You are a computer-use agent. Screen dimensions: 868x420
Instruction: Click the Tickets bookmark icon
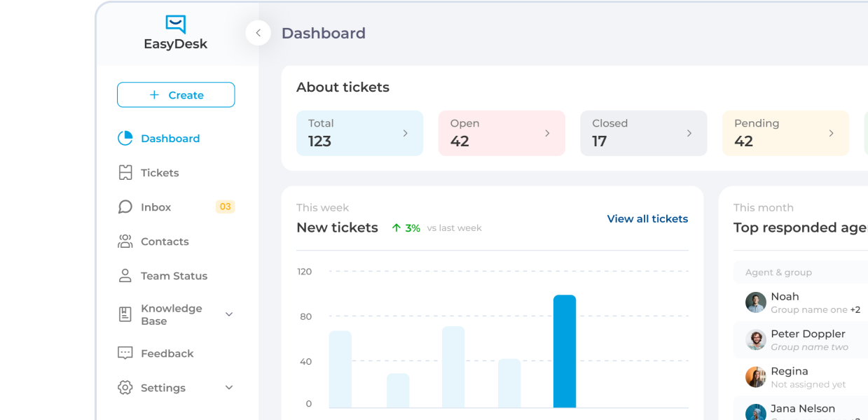point(125,173)
